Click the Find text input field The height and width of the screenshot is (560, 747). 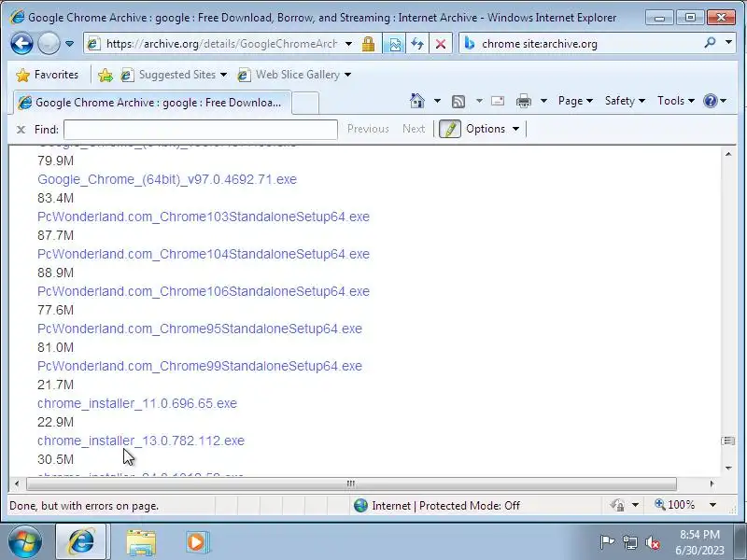click(201, 130)
